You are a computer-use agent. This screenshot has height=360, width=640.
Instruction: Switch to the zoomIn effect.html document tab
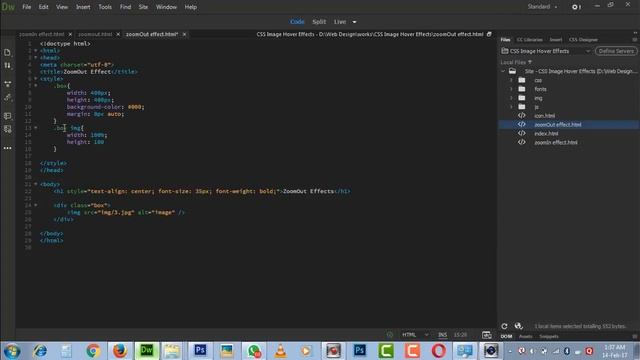pyautogui.click(x=42, y=34)
